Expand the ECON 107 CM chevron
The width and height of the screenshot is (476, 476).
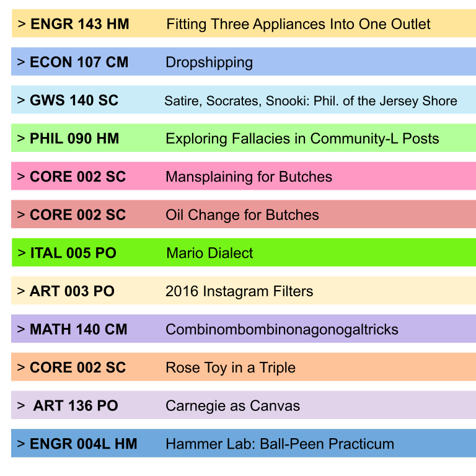point(21,62)
